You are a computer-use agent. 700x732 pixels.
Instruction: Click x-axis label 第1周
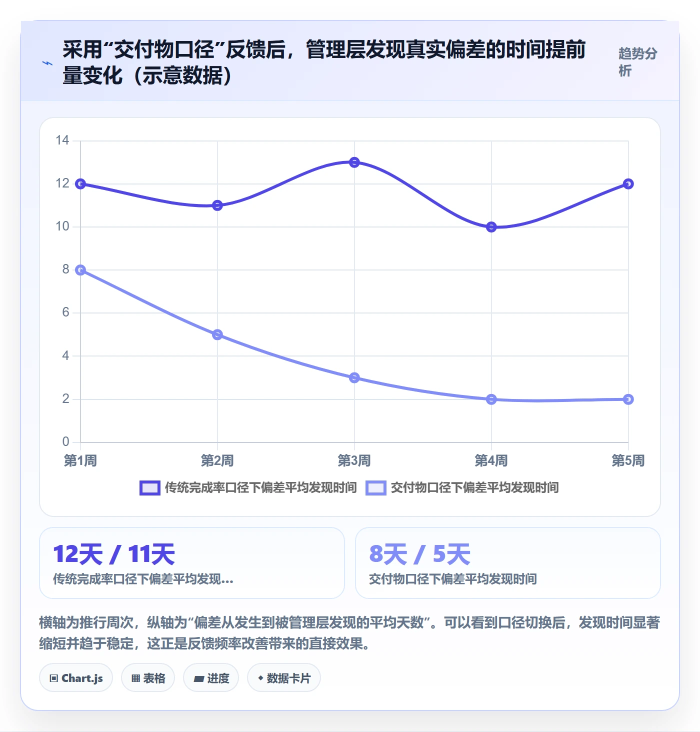pyautogui.click(x=80, y=460)
